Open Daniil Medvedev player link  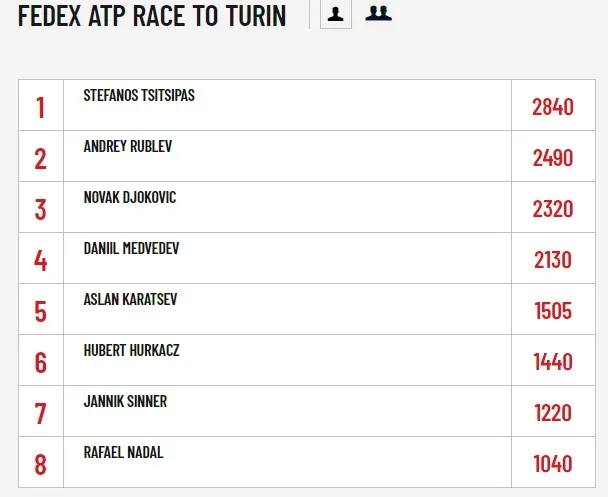coord(132,248)
